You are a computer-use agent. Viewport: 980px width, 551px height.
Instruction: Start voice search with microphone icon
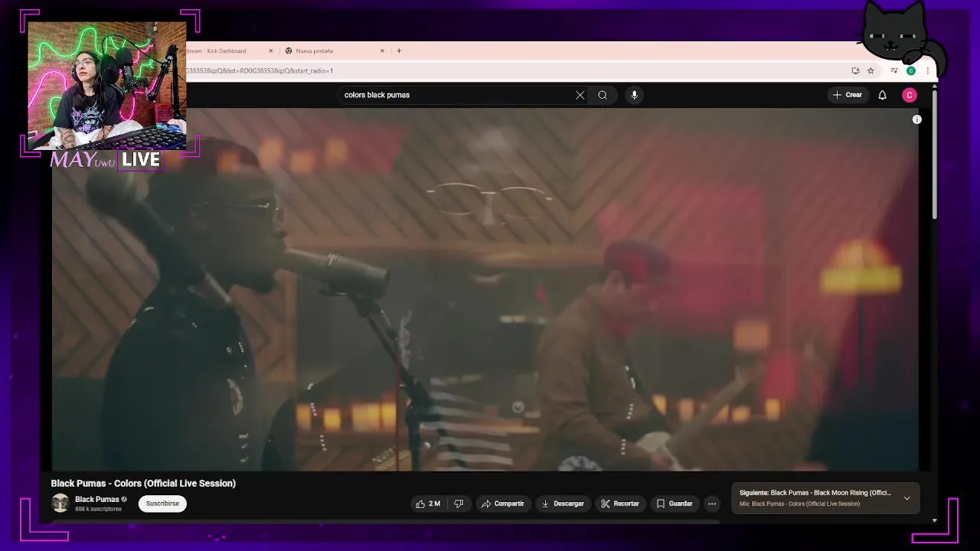pos(634,95)
